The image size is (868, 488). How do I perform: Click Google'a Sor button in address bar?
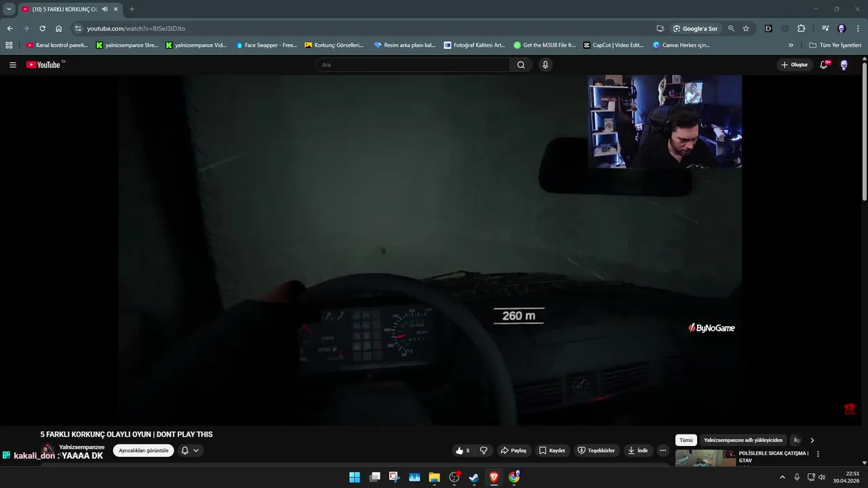pos(695,28)
